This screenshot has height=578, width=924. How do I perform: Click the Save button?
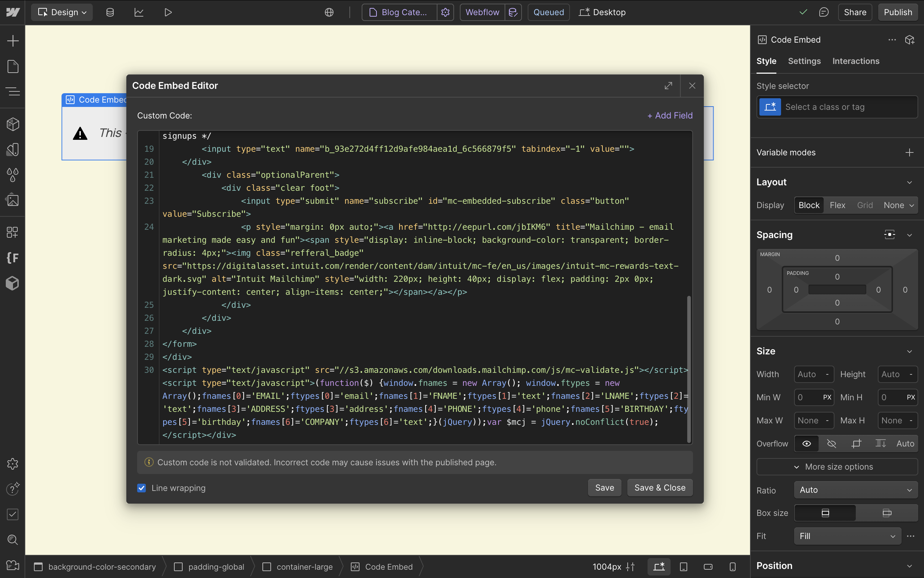(x=605, y=488)
